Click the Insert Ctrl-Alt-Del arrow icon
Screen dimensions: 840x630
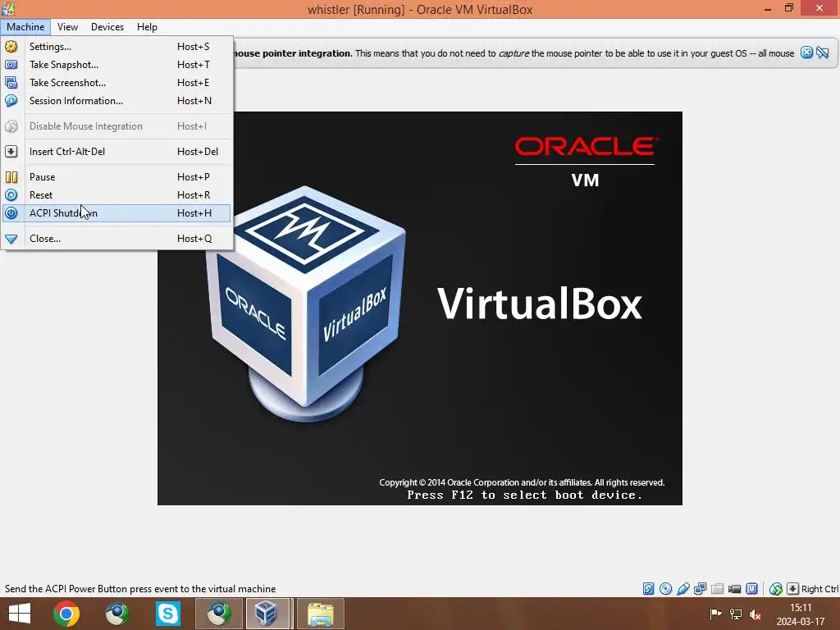pyautogui.click(x=11, y=152)
